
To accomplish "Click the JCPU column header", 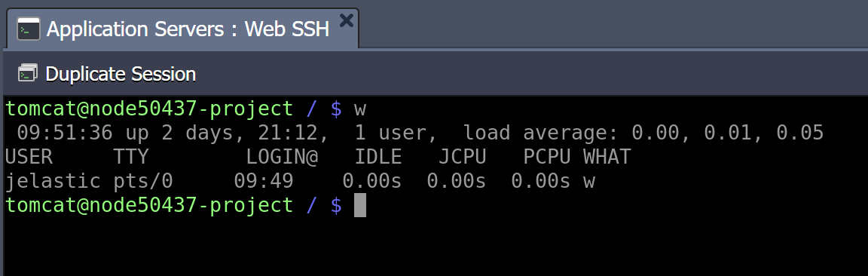I will pyautogui.click(x=462, y=158).
